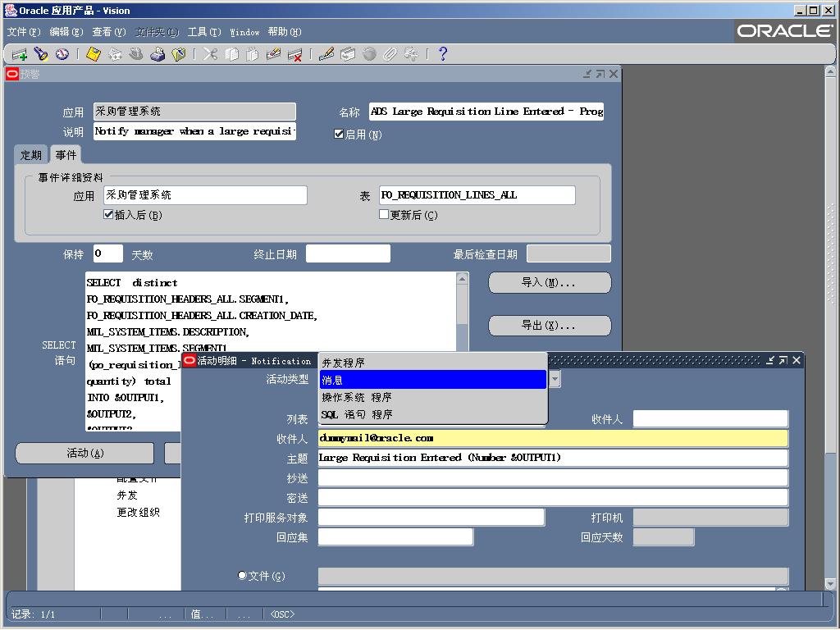Click the Close Form toolbar icon
Image resolution: width=840 pixels, height=630 pixels.
[179, 54]
